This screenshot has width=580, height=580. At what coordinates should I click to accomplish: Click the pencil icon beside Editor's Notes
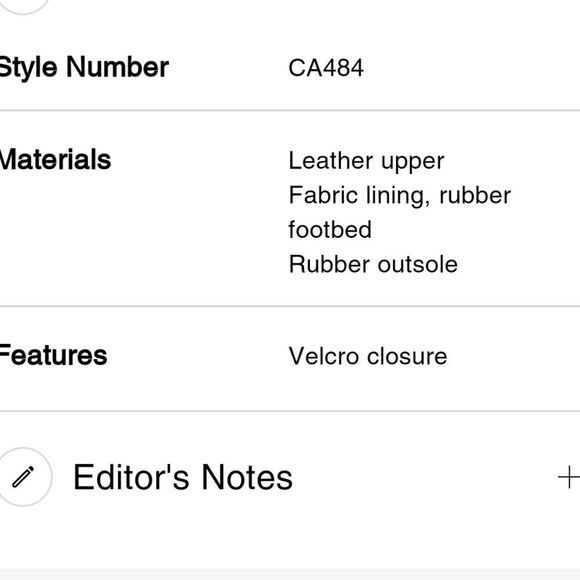click(23, 477)
